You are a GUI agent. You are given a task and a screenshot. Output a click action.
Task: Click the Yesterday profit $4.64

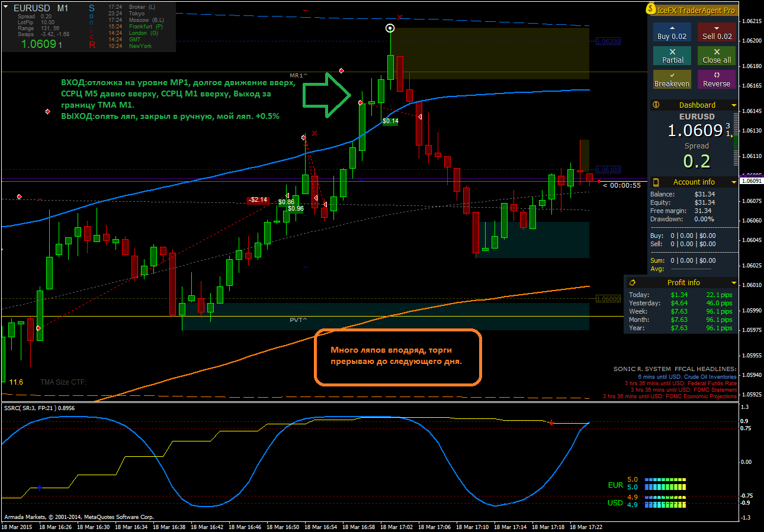[x=679, y=303]
